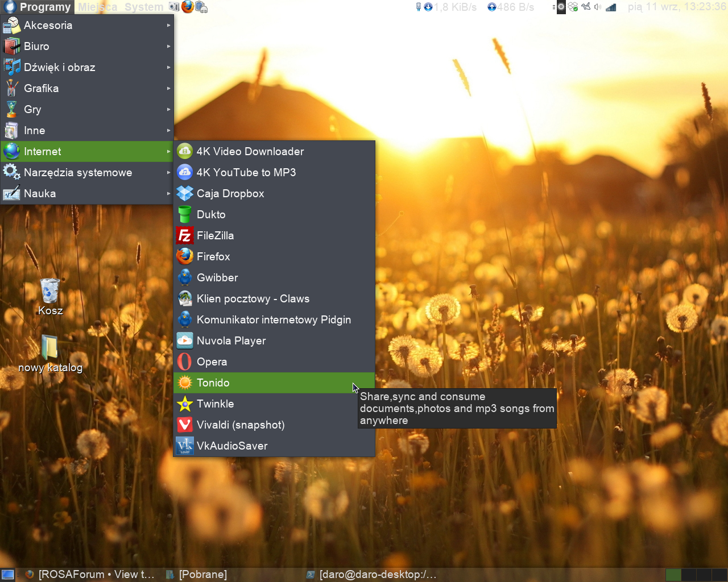Open the Miejsca menu on the panel
The image size is (728, 582).
(x=98, y=7)
